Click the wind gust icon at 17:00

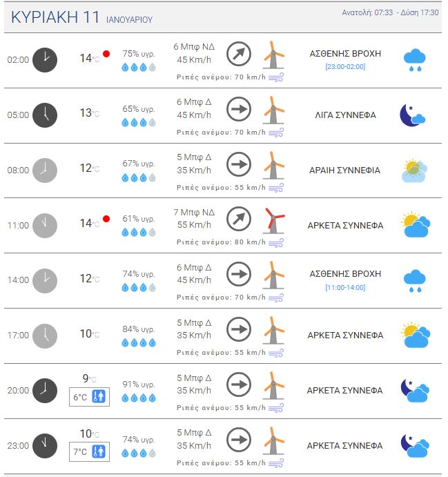click(x=276, y=352)
